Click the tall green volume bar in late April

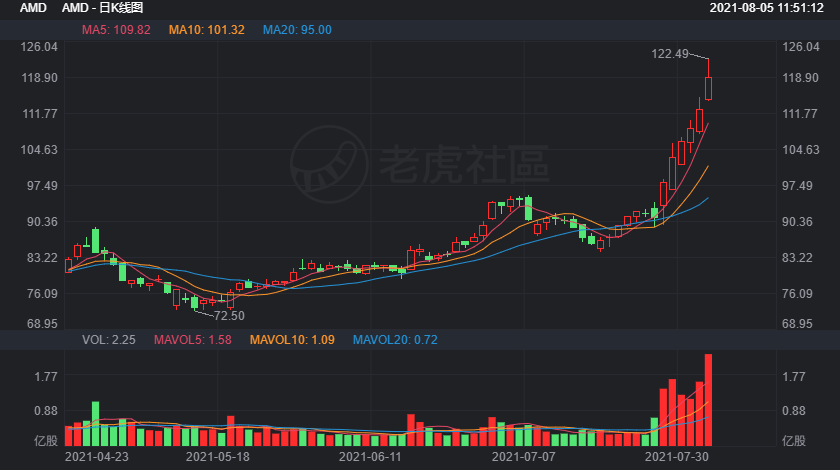[95, 423]
